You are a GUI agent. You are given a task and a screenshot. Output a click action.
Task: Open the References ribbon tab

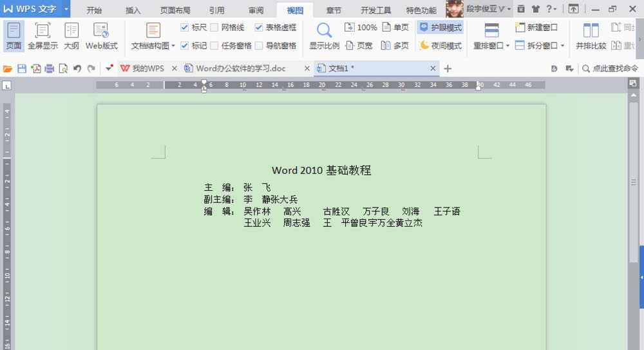(x=216, y=10)
